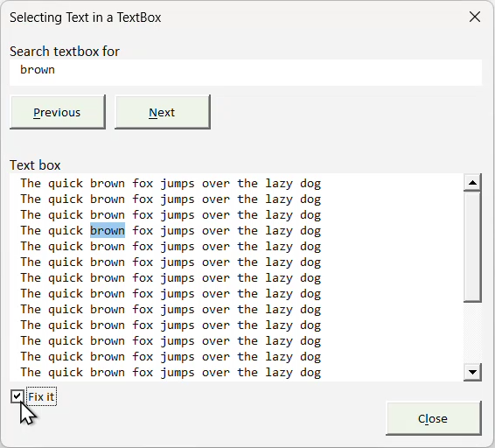Image resolution: width=495 pixels, height=448 pixels.
Task: Uncheck the Fix it checkbox
Action: tap(17, 396)
